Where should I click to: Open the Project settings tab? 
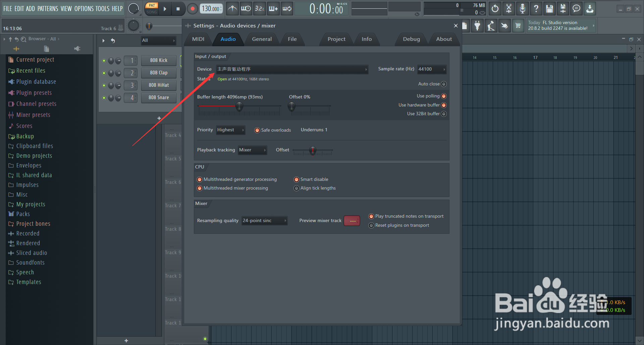point(336,39)
